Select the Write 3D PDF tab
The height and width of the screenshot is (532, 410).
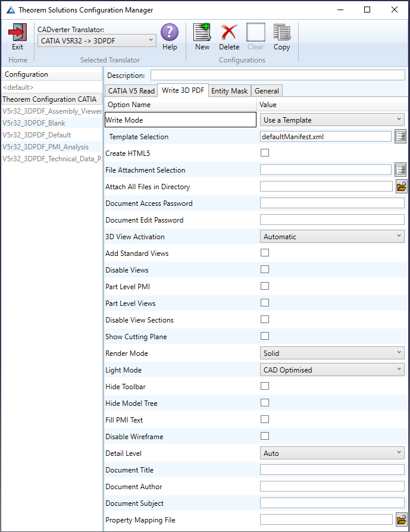click(183, 90)
